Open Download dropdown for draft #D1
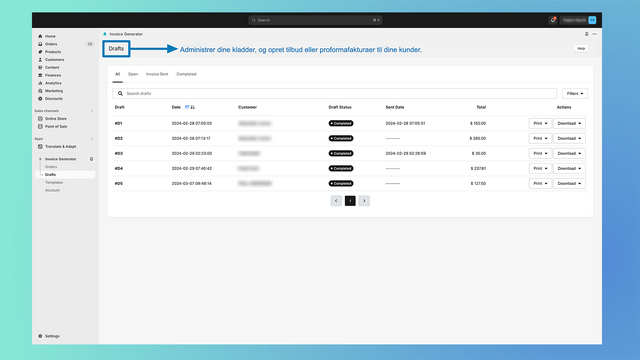 point(569,123)
